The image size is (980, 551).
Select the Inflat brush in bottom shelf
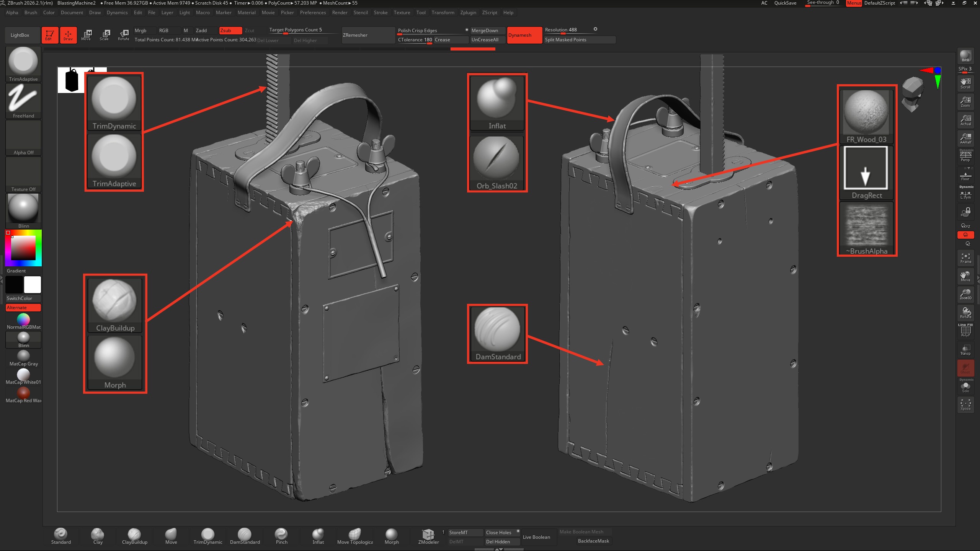pyautogui.click(x=318, y=536)
